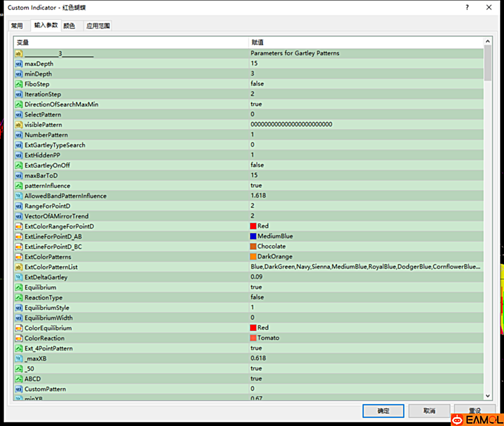Click the 确定 button
The image size is (504, 426).
click(383, 411)
